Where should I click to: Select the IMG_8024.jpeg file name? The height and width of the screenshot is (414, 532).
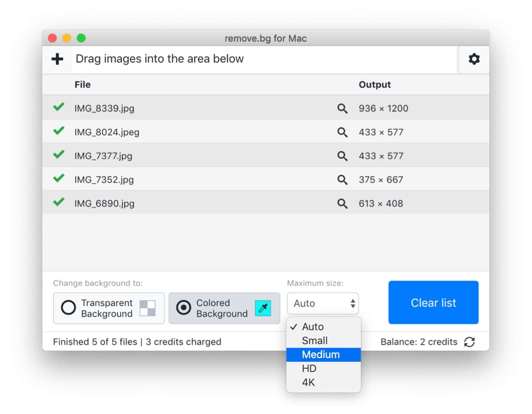107,132
